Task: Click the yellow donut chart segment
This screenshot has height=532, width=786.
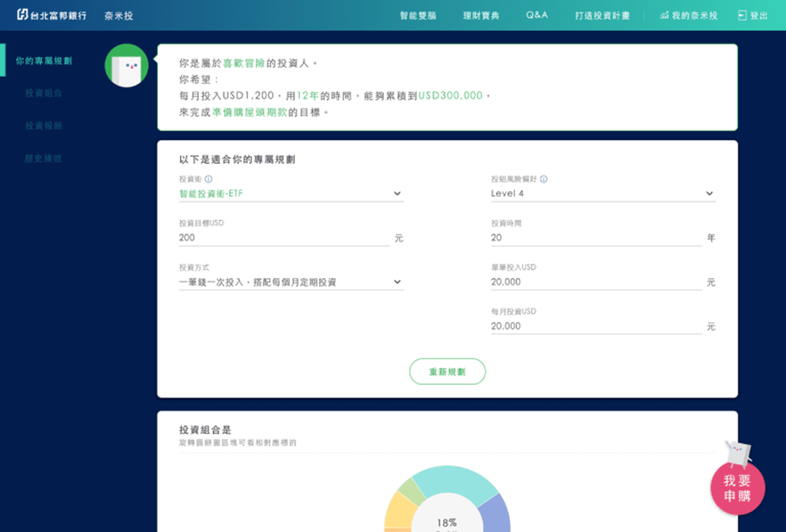Action: tap(400, 512)
